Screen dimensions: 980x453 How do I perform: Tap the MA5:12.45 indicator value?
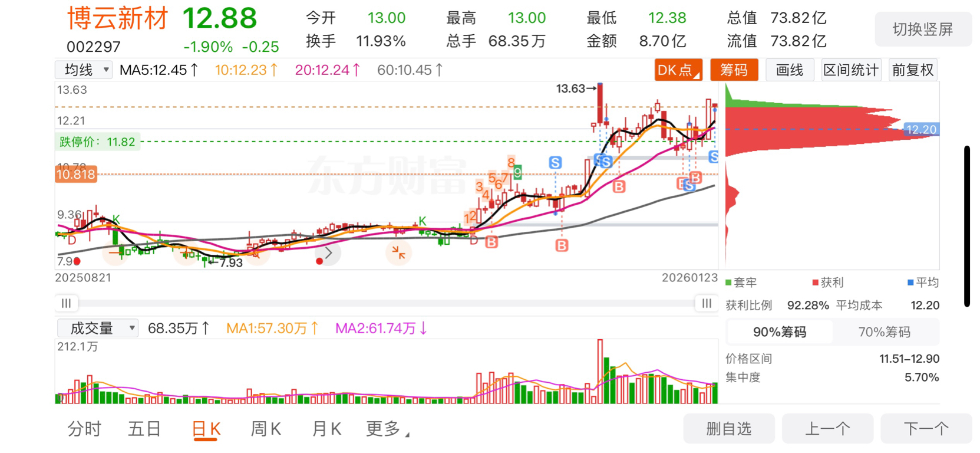tap(159, 70)
